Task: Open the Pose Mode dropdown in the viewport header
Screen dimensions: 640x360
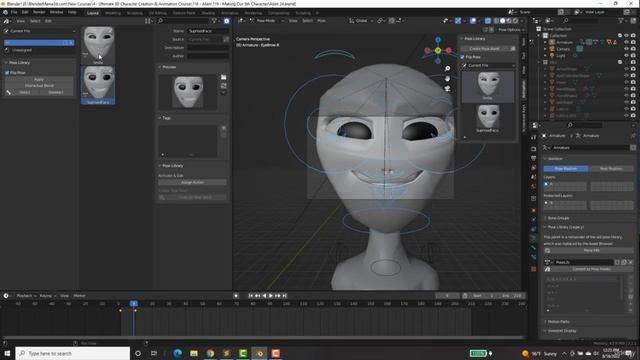Action: (267, 20)
